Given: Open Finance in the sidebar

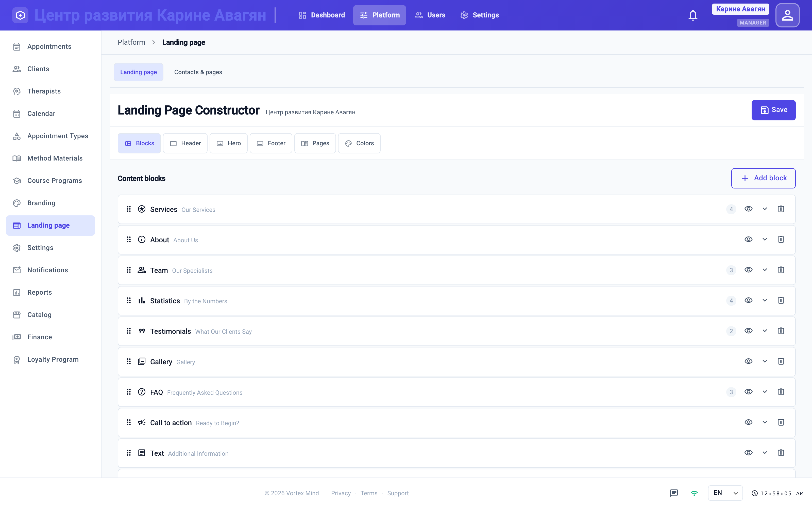Looking at the screenshot, I should tap(50, 337).
